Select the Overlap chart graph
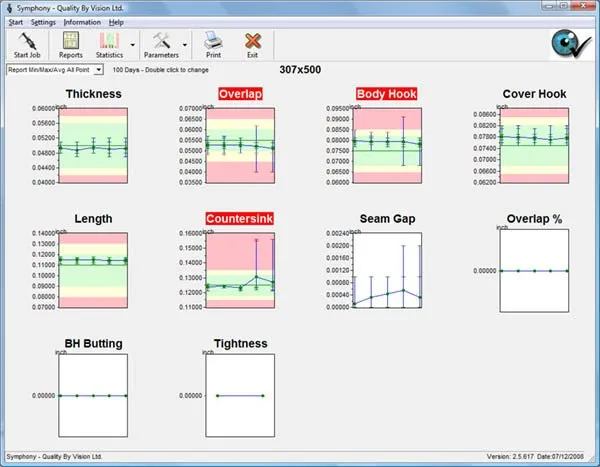 240,145
